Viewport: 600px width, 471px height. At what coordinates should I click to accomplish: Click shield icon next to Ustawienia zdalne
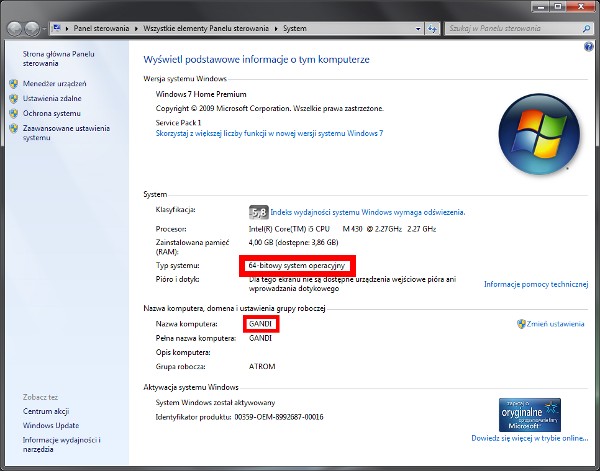(x=14, y=99)
